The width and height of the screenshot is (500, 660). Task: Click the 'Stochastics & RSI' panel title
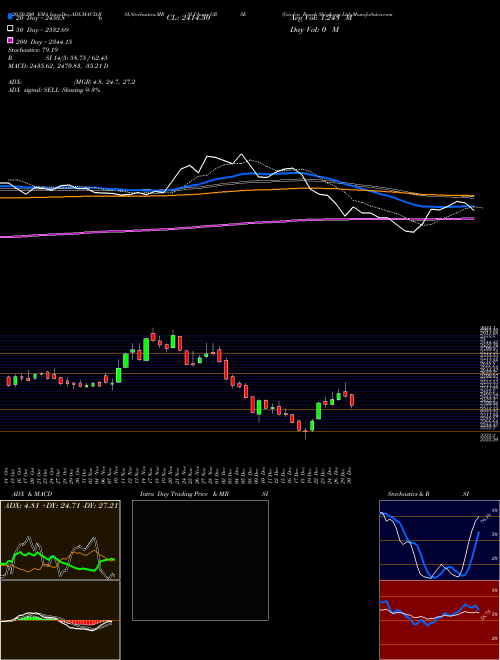428,494
